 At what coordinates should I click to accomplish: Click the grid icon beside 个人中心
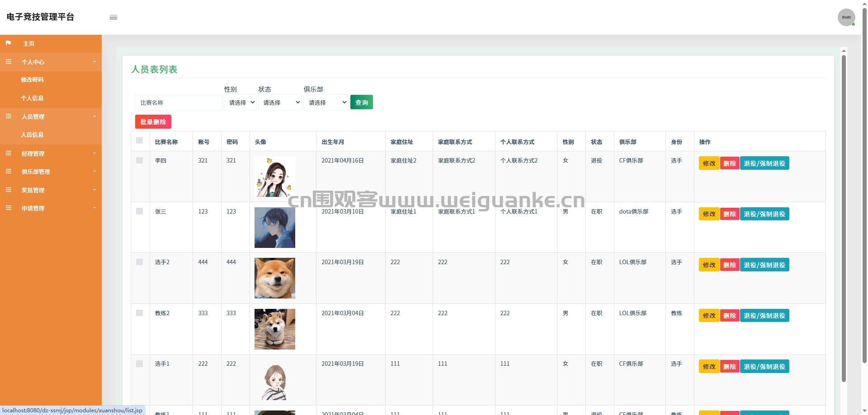click(x=8, y=61)
